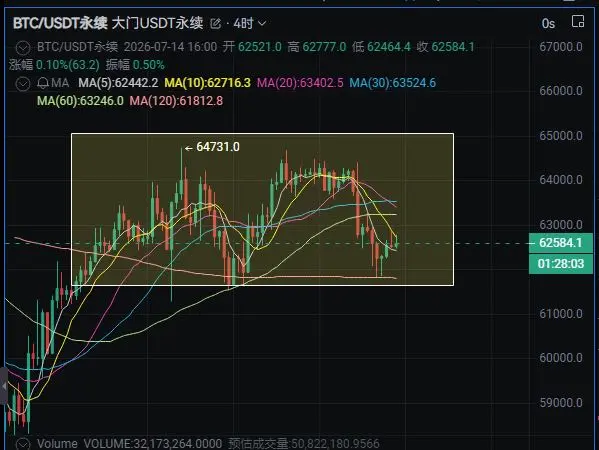The height and width of the screenshot is (450, 599).
Task: Click the MA(60):63246.0 legend value
Action: (x=80, y=101)
